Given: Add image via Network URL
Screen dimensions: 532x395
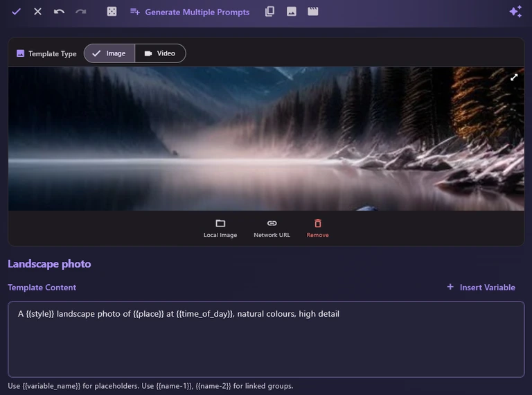Looking at the screenshot, I should (272, 229).
